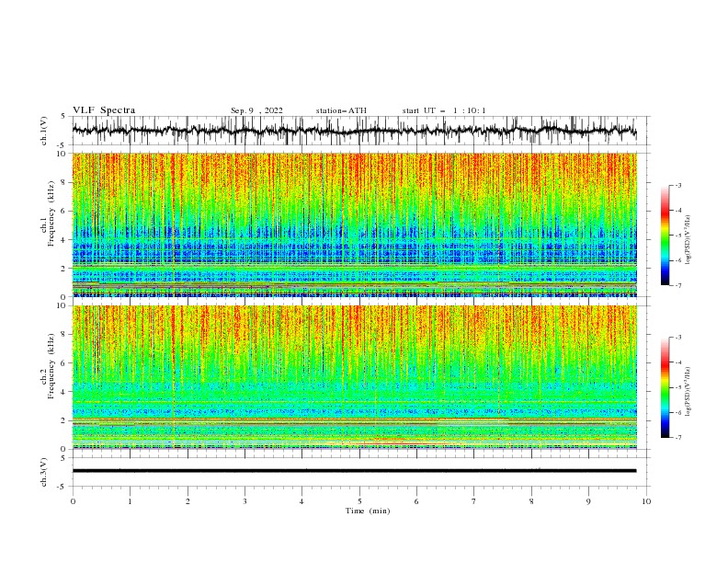Click the "7" tick on the time axis

[474, 501]
